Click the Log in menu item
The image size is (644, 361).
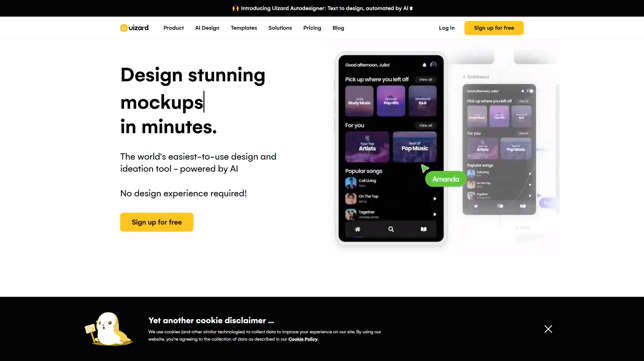tap(446, 28)
